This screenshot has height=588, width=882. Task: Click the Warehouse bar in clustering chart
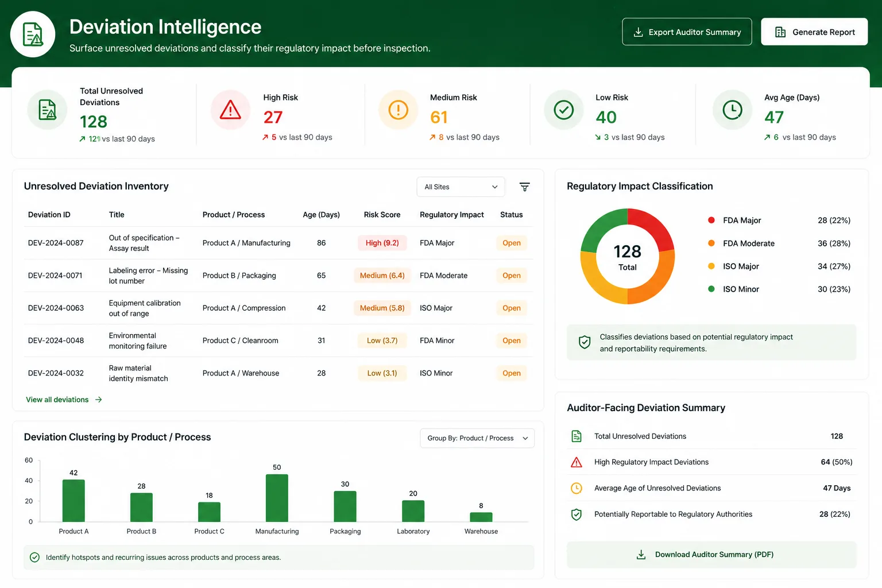click(x=481, y=517)
